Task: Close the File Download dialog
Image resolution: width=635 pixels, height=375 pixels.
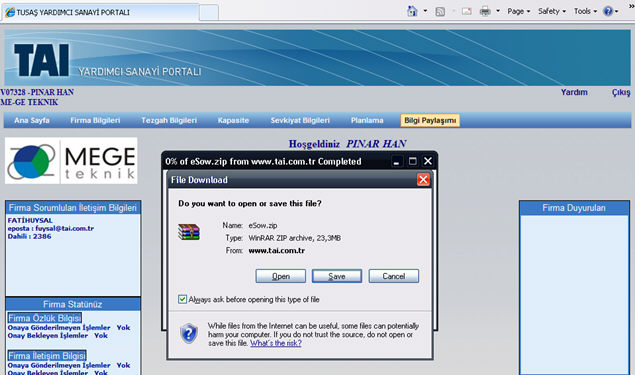Action: tap(423, 179)
